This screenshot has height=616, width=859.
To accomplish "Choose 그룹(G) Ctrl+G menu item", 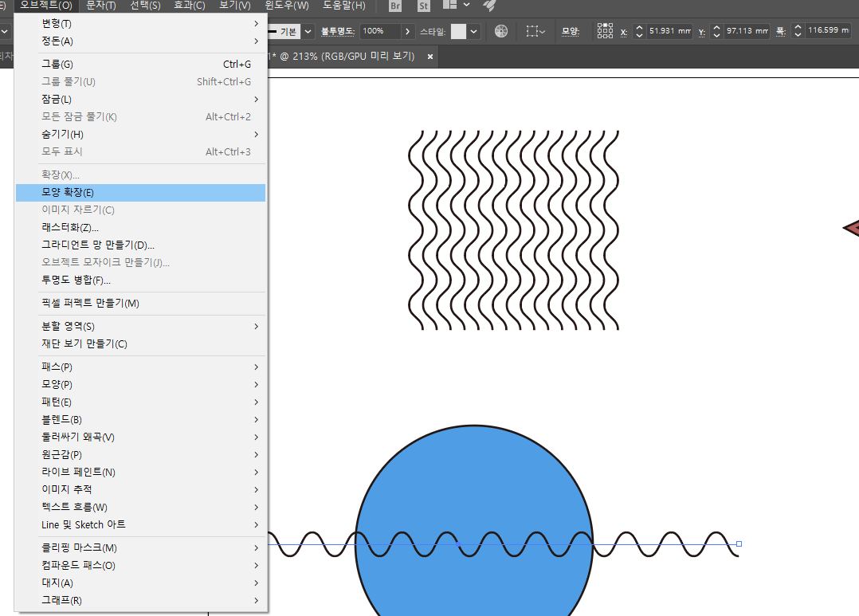I will (141, 64).
